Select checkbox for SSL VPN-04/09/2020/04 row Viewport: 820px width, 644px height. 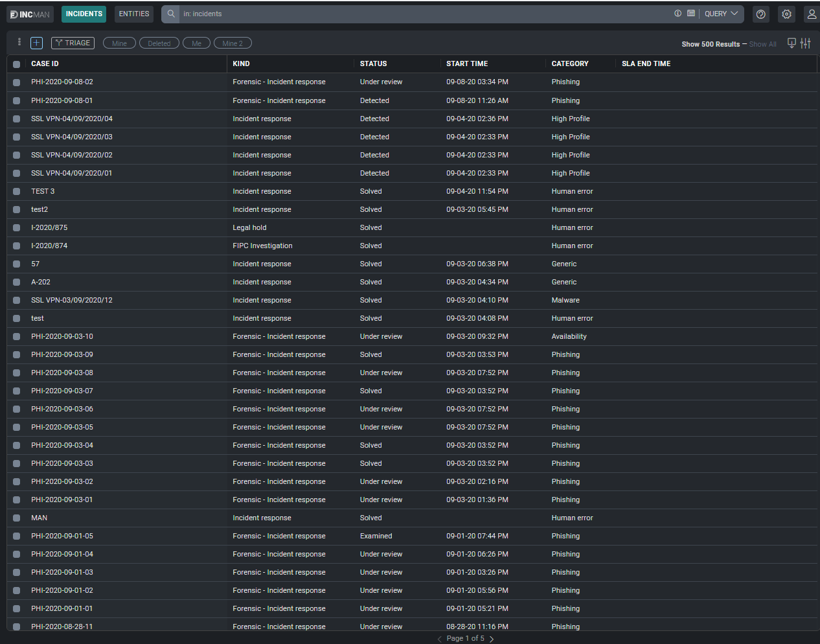click(x=17, y=119)
